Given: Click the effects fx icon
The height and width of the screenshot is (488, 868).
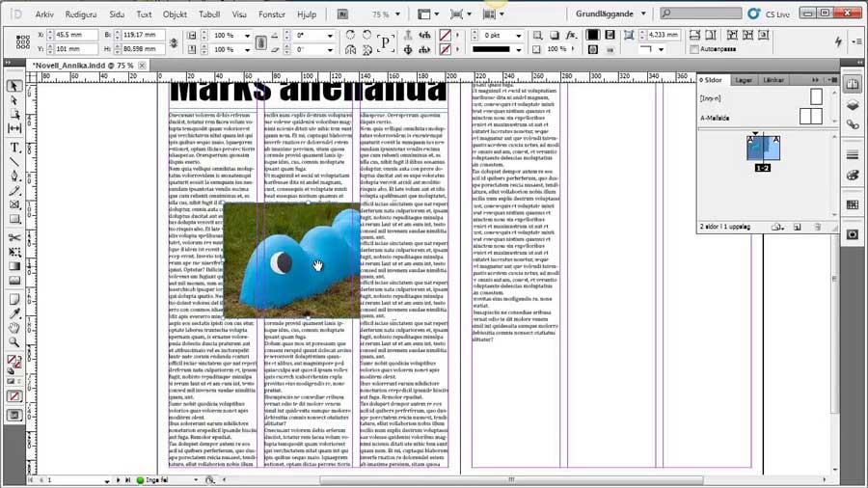Looking at the screenshot, I should pyautogui.click(x=571, y=35).
